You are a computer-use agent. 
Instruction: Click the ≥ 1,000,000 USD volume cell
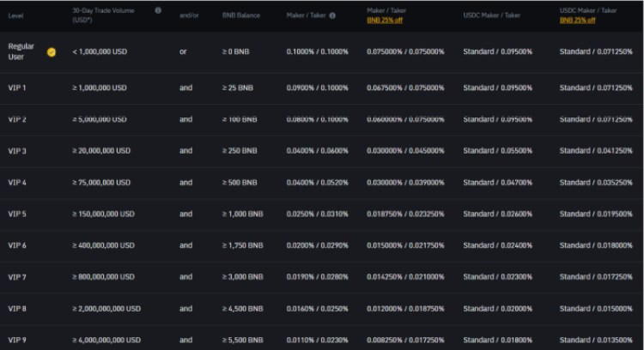pos(100,87)
